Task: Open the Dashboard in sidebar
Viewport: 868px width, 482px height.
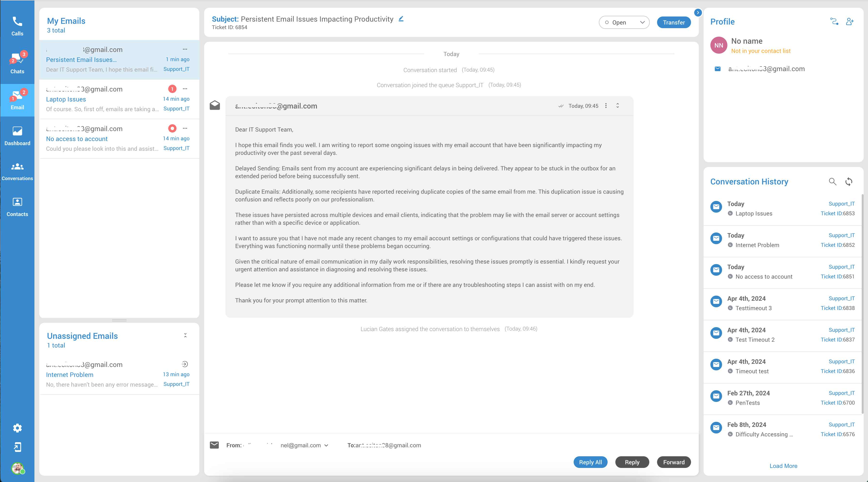Action: tap(17, 136)
